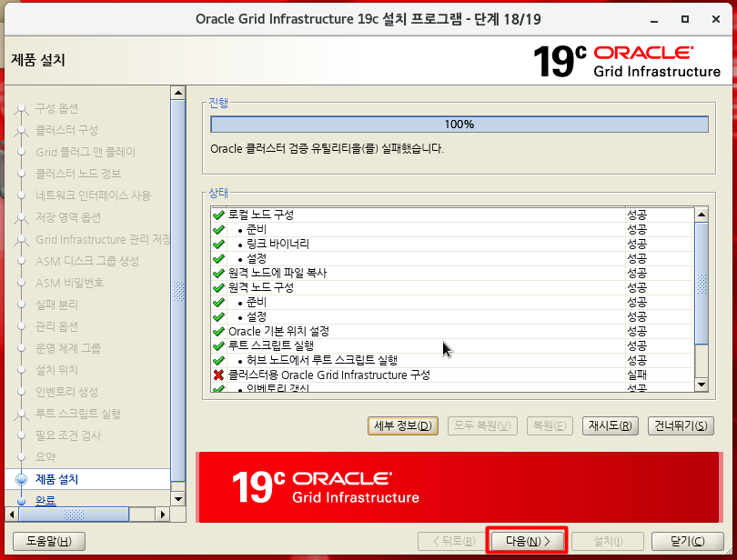
Task: Click sidebar horizontal scroll left arrow
Action: 12,515
